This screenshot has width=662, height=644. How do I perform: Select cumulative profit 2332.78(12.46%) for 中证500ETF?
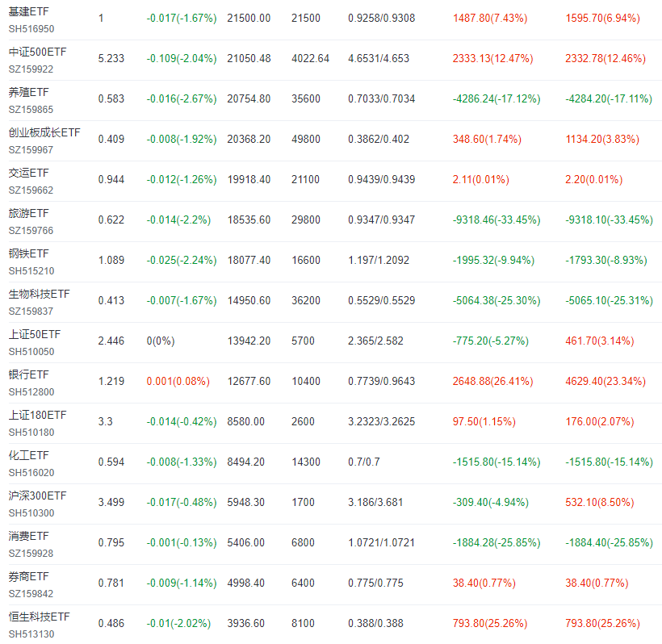pos(605,58)
